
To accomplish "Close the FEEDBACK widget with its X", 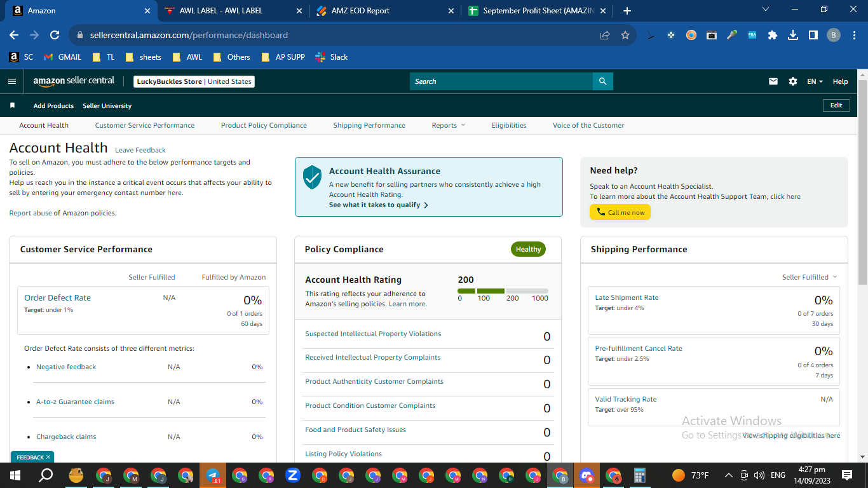I will [x=49, y=457].
